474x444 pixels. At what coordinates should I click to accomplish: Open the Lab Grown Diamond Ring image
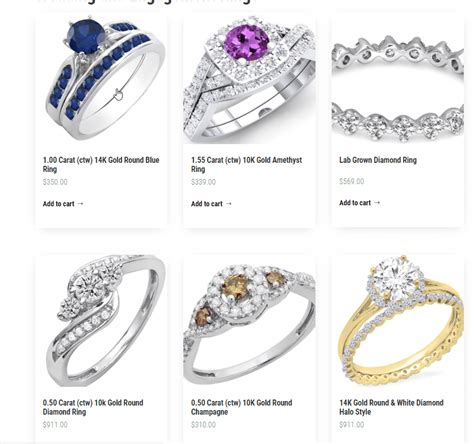click(x=397, y=80)
